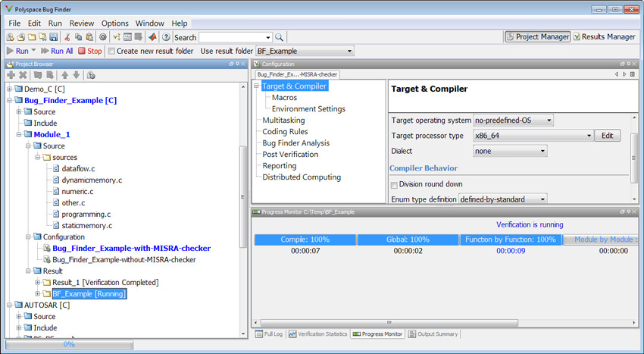Image resolution: width=644 pixels, height=354 pixels.
Task: Click the magnifying glass search icon
Action: point(280,37)
